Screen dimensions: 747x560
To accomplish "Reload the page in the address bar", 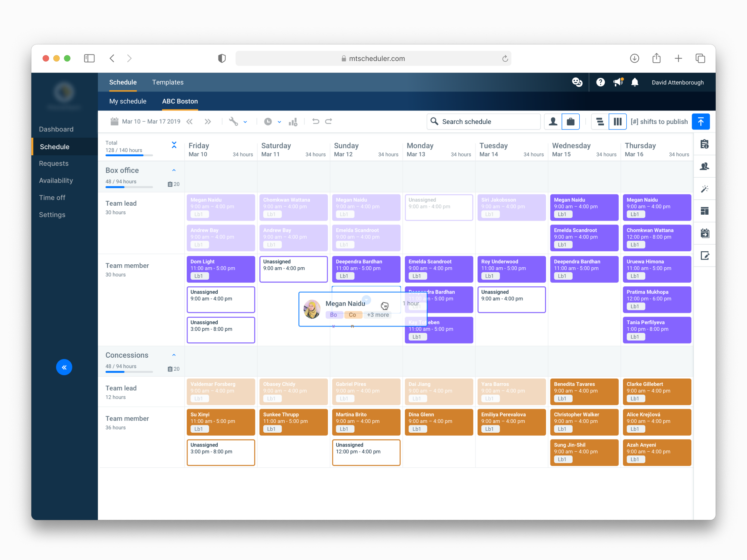I will pos(505,58).
